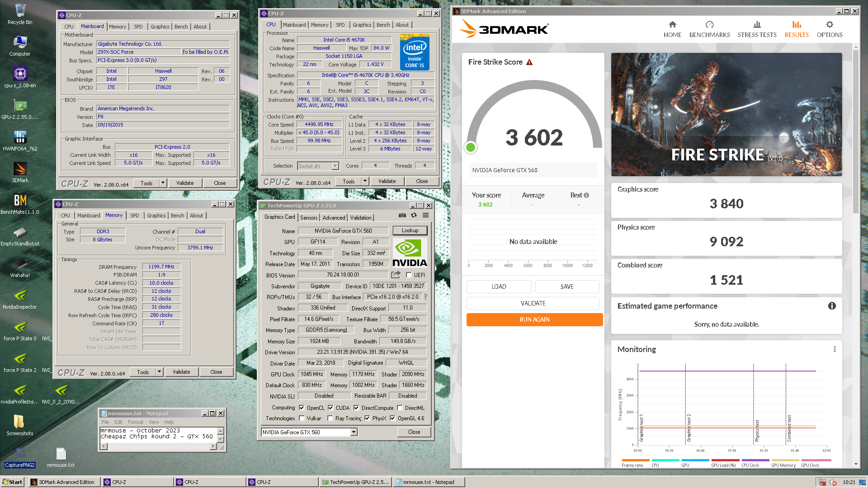Switch to GPU-Z Sensors tab

click(x=309, y=217)
